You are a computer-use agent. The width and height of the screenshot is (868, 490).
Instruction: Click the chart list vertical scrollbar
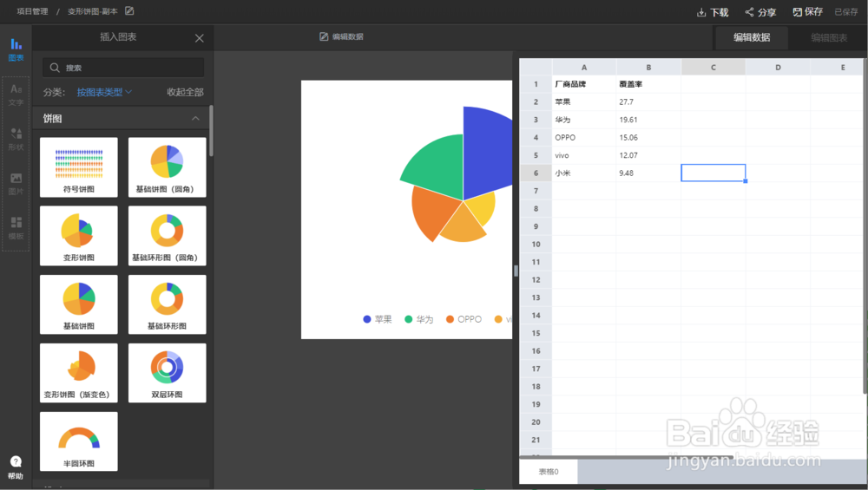pos(211,130)
